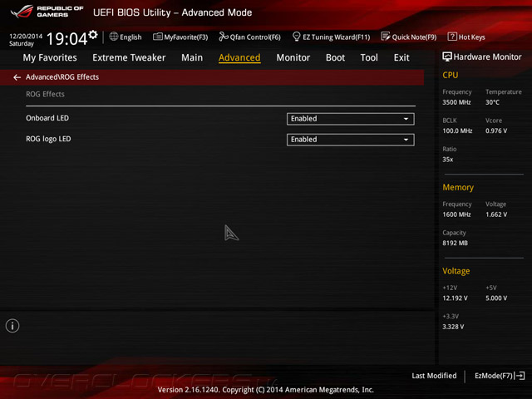Click the MyFavorite folder icon
The height and width of the screenshot is (399, 532).
tap(157, 37)
